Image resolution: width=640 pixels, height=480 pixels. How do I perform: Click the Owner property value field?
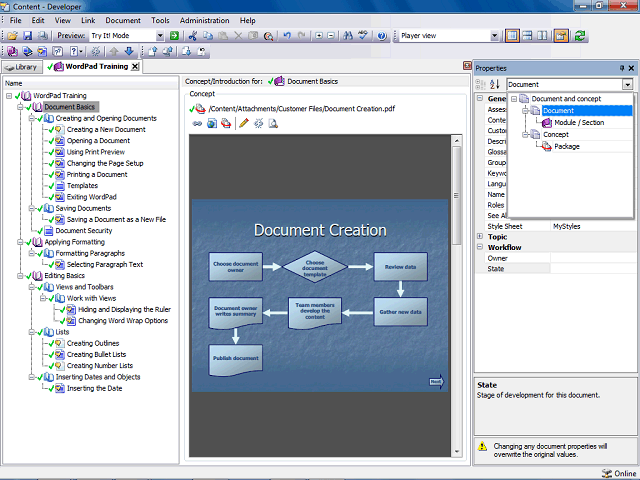[593, 258]
